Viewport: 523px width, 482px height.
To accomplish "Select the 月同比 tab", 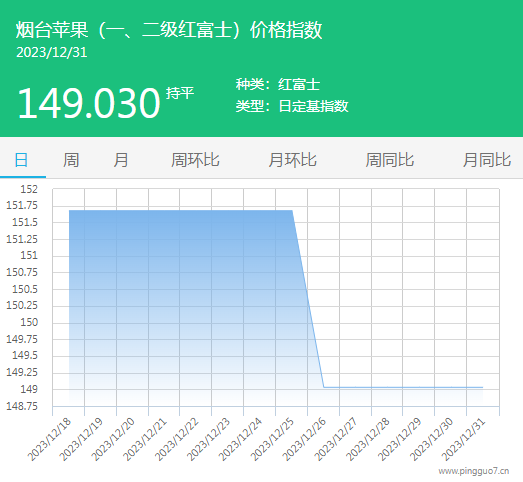I will (x=487, y=160).
